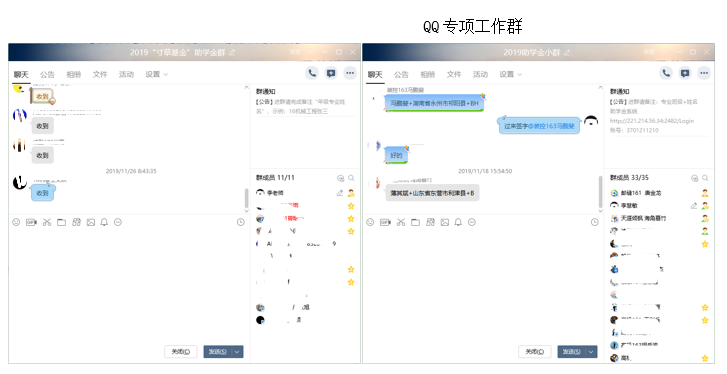727x374 pixels.
Task: Click the send button in the right chat
Action: point(572,352)
